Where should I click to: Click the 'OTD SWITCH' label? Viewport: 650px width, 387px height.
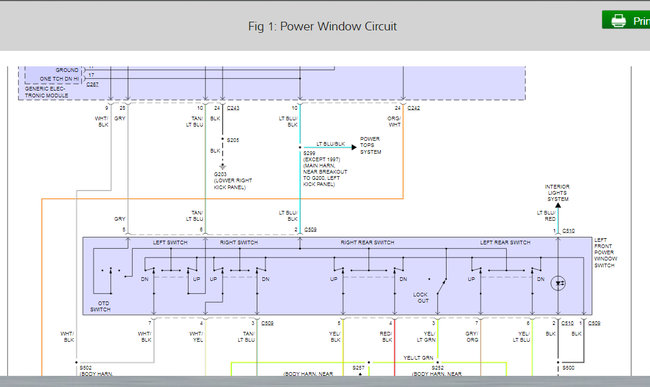(x=100, y=306)
